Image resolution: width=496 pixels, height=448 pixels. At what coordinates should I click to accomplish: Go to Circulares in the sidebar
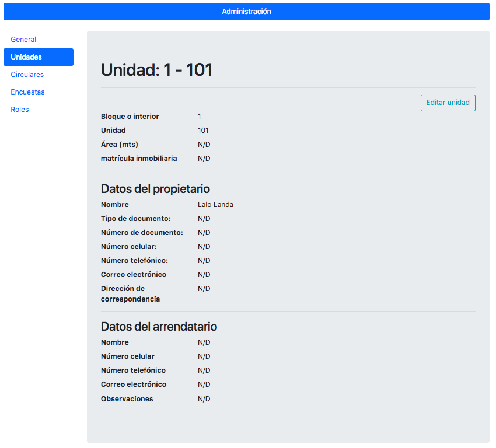[x=27, y=75]
